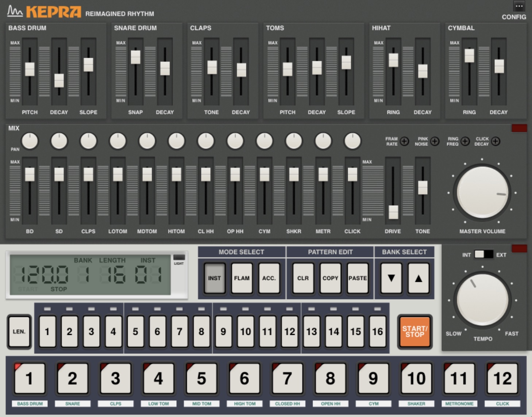Click the SHKR mix volume fader
The width and height of the screenshot is (532, 417).
click(294, 175)
